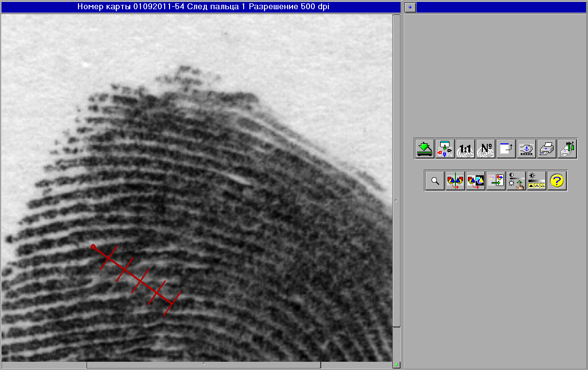Image resolution: width=588 pixels, height=370 pixels.
Task: Click the window with return arrow icon
Action: [506, 149]
